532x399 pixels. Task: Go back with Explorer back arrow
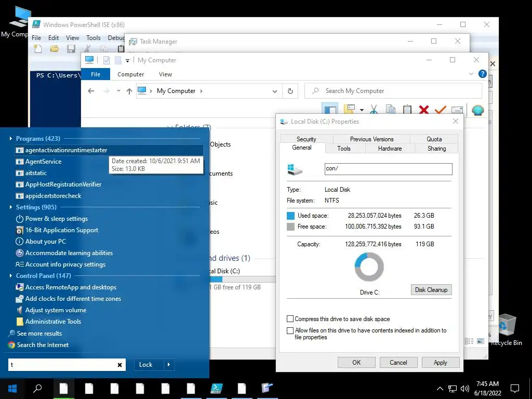click(x=91, y=91)
